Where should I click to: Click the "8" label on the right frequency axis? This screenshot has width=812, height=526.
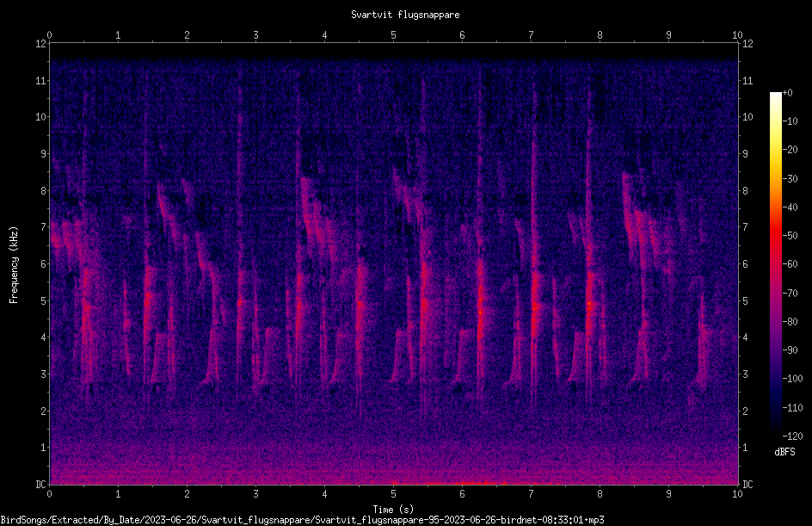pyautogui.click(x=745, y=191)
